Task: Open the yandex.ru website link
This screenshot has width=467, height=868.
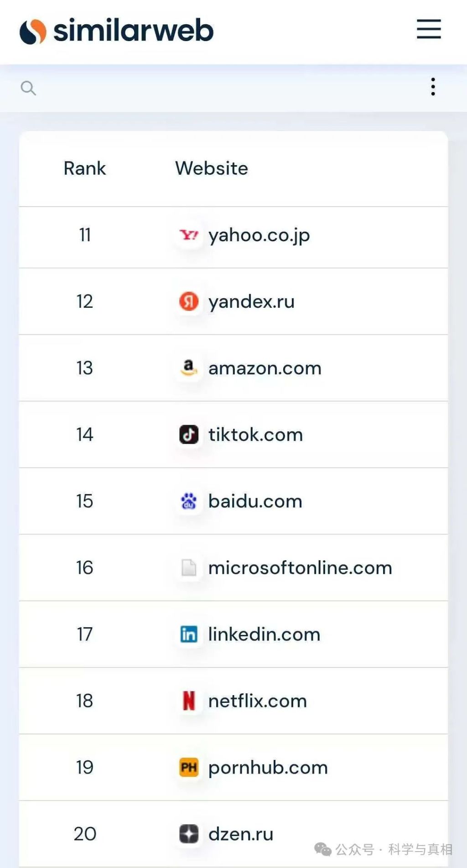Action: click(x=251, y=302)
